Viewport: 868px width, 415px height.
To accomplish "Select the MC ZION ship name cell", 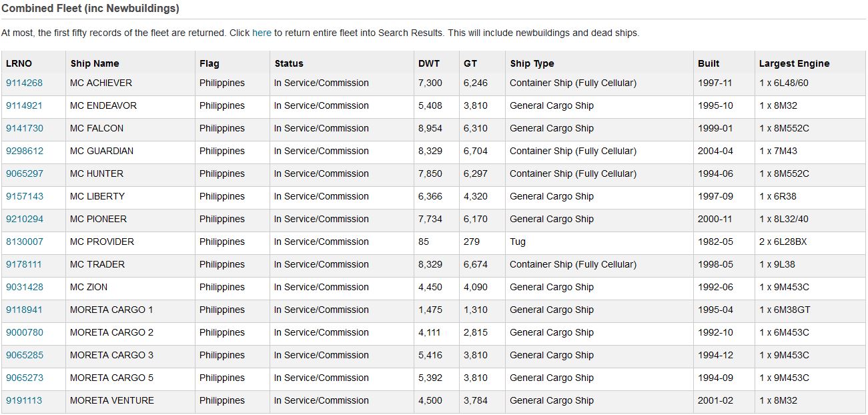I will coord(130,287).
